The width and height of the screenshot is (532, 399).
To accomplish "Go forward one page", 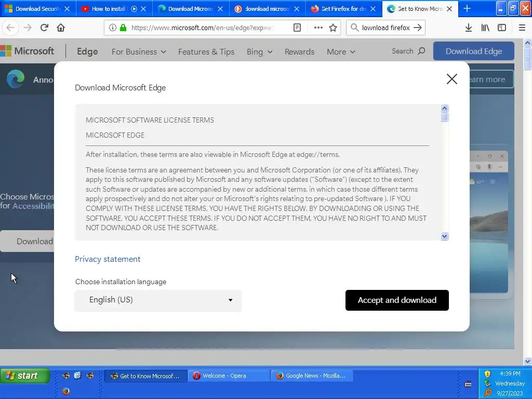I will coord(28,28).
